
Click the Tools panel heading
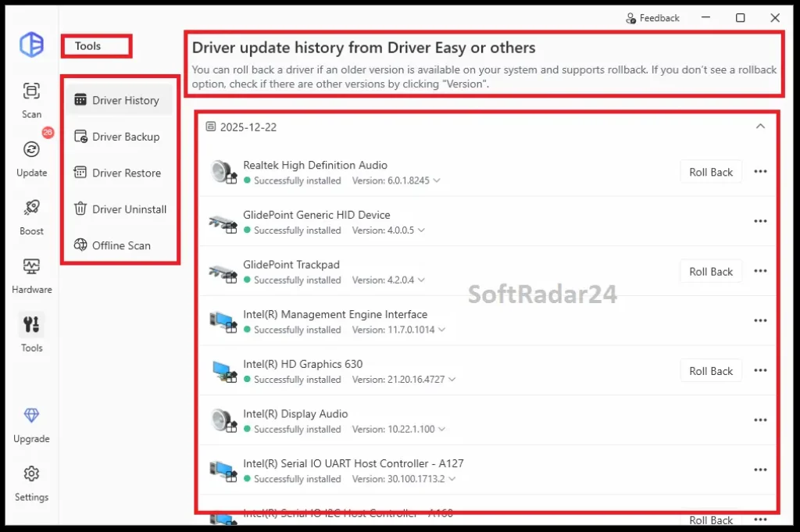point(87,46)
